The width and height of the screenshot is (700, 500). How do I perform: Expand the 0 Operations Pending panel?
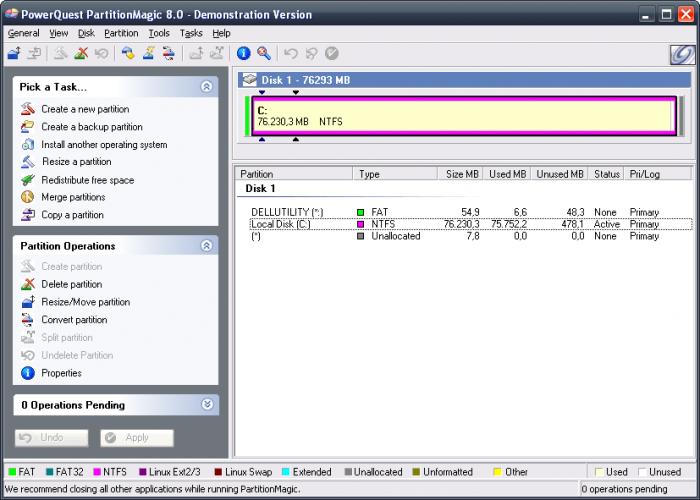(207, 405)
